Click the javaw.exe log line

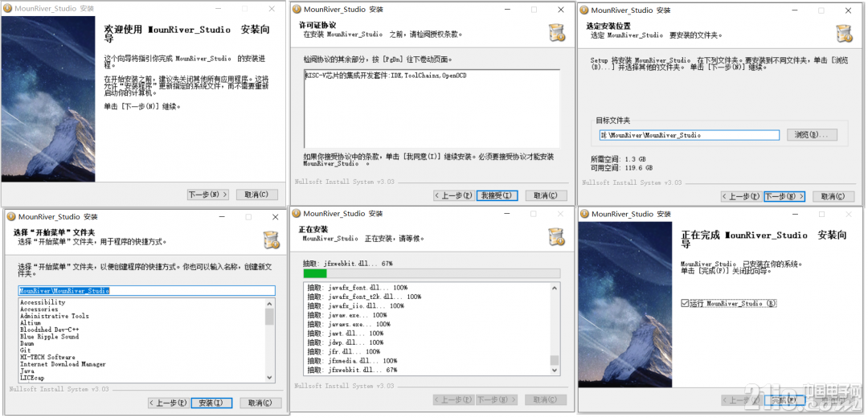click(347, 315)
